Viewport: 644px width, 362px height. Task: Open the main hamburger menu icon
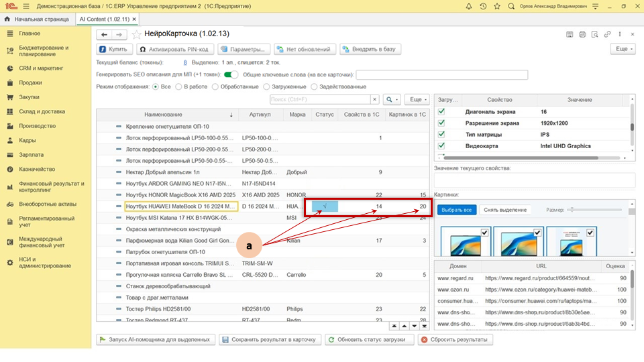25,6
